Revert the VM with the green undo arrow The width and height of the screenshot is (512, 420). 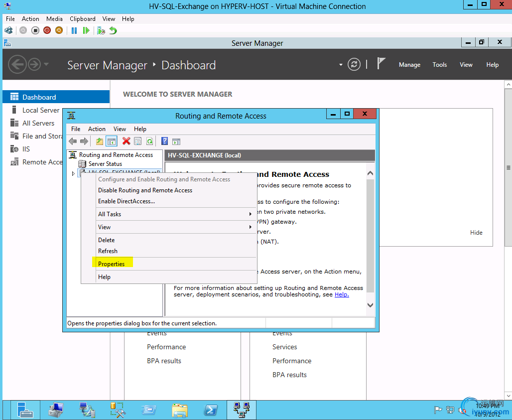(x=113, y=31)
